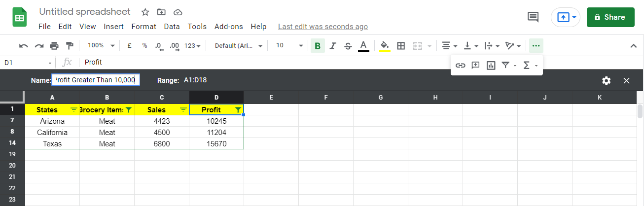Open the comment history icon

coord(533,17)
